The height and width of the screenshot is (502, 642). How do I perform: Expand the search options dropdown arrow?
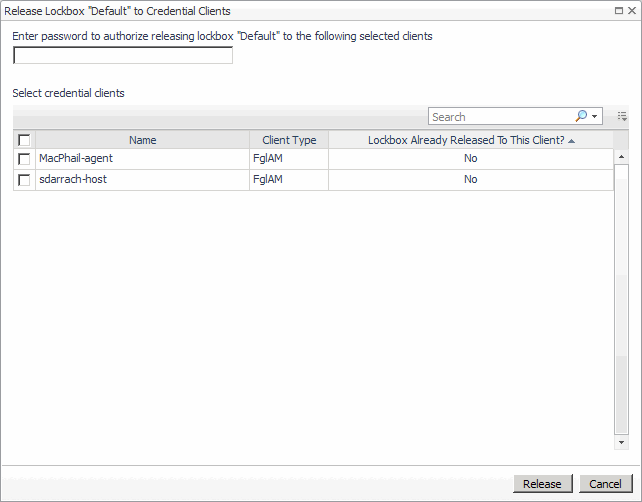point(595,117)
